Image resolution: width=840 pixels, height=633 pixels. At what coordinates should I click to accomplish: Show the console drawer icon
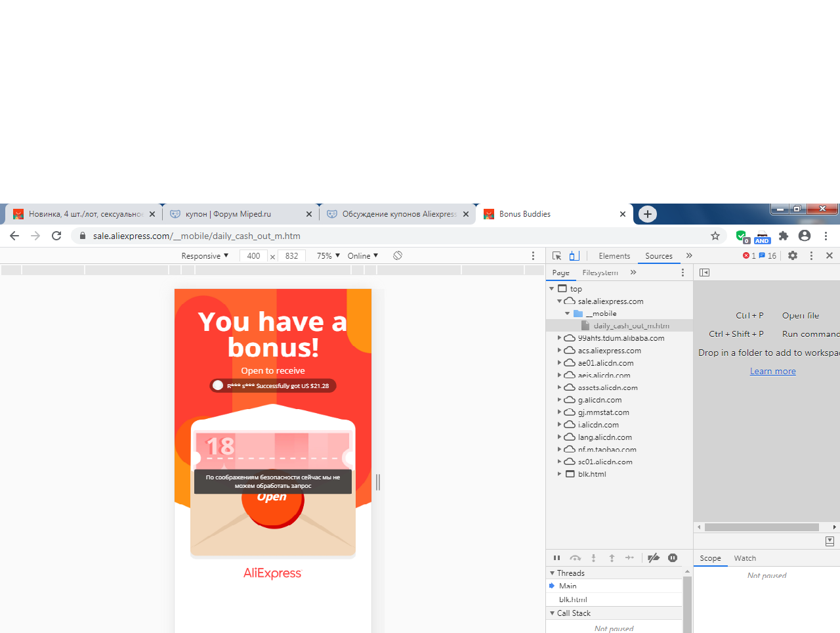[829, 541]
